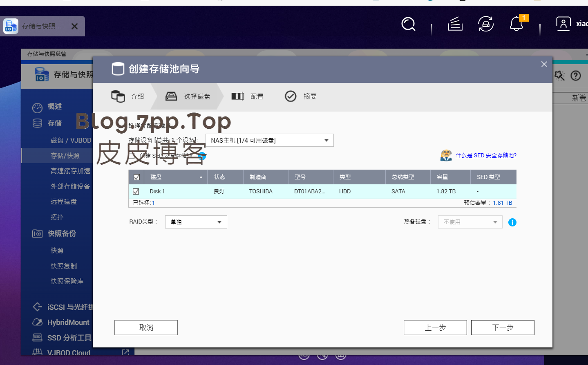
Task: Open the search magnifier in top bar
Action: tap(408, 24)
